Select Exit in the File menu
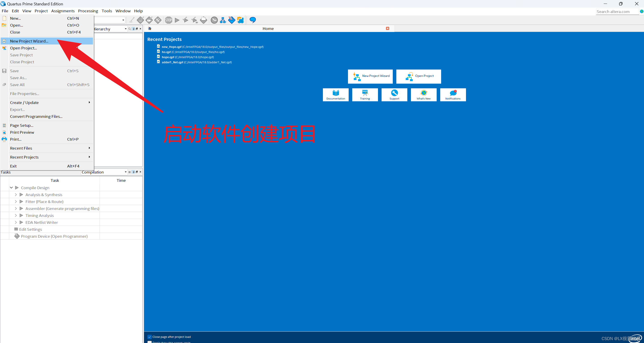Screen dimensions: 644x343 [x=47, y=166]
